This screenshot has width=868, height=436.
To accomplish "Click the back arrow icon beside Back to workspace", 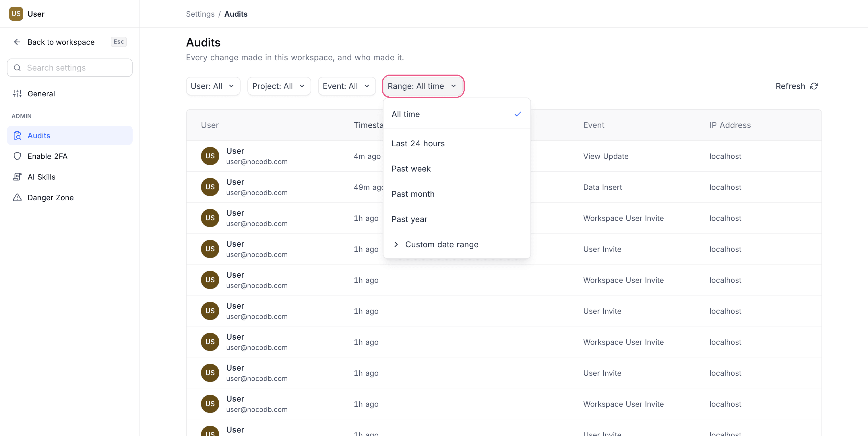I will pos(17,42).
